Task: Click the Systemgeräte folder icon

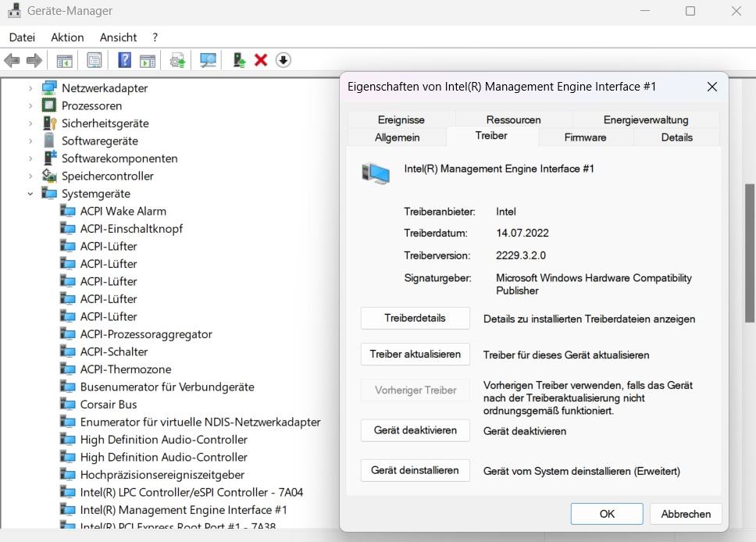Action: [x=49, y=194]
